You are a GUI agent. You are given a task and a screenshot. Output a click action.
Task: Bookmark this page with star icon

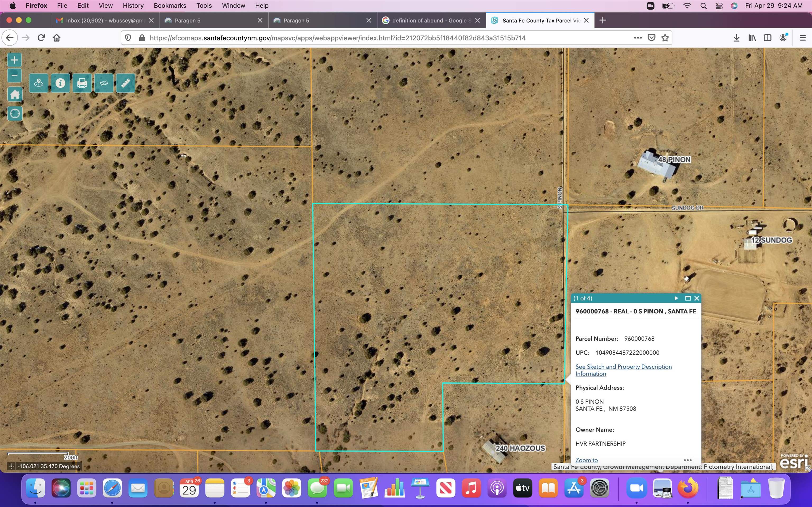[665, 38]
